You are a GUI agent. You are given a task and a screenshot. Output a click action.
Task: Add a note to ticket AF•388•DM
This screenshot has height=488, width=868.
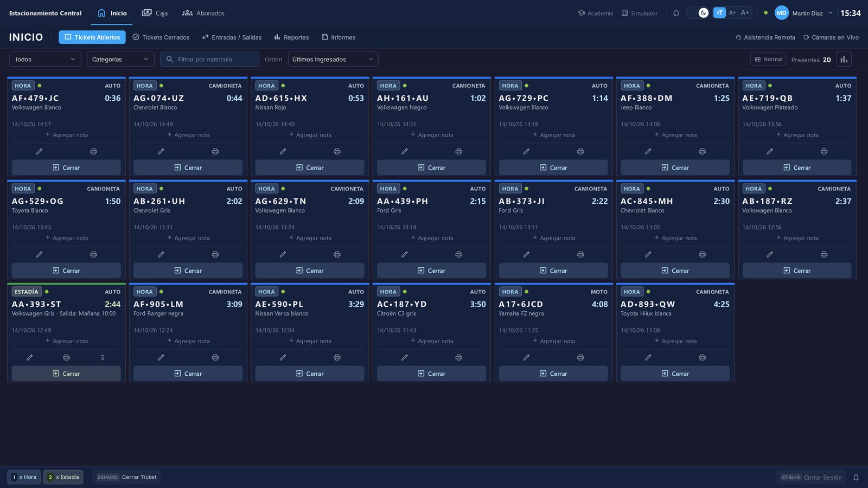[675, 135]
